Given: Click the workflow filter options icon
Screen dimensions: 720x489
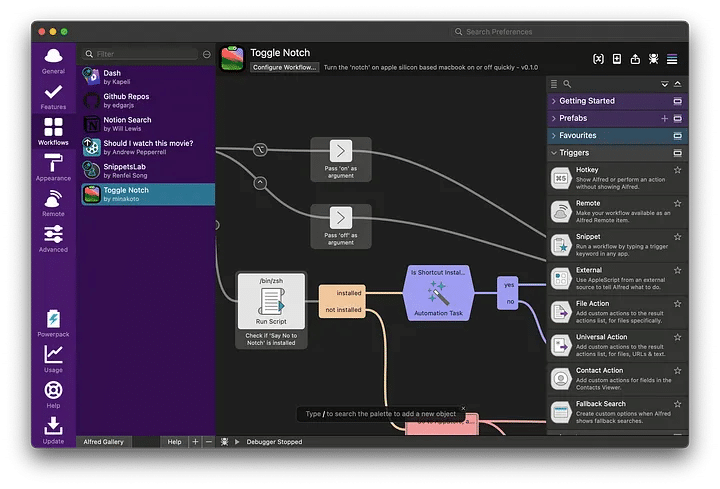Looking at the screenshot, I should click(207, 54).
